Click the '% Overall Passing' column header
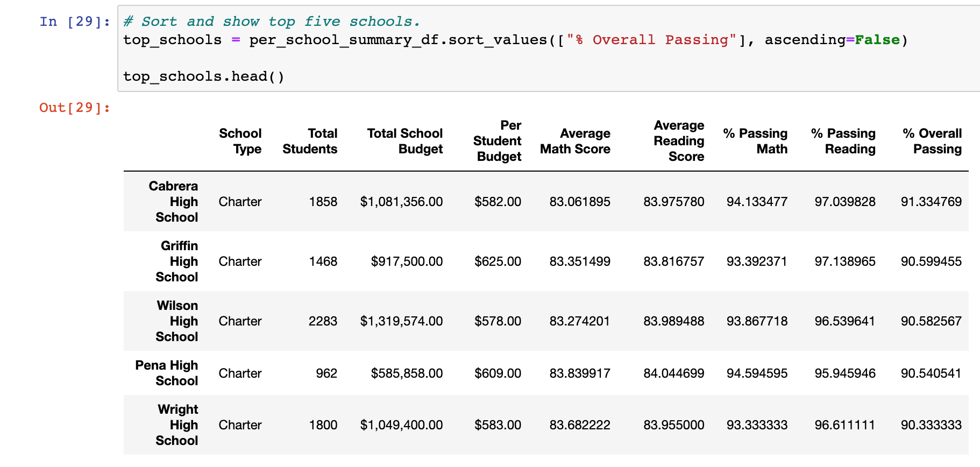 tap(932, 141)
